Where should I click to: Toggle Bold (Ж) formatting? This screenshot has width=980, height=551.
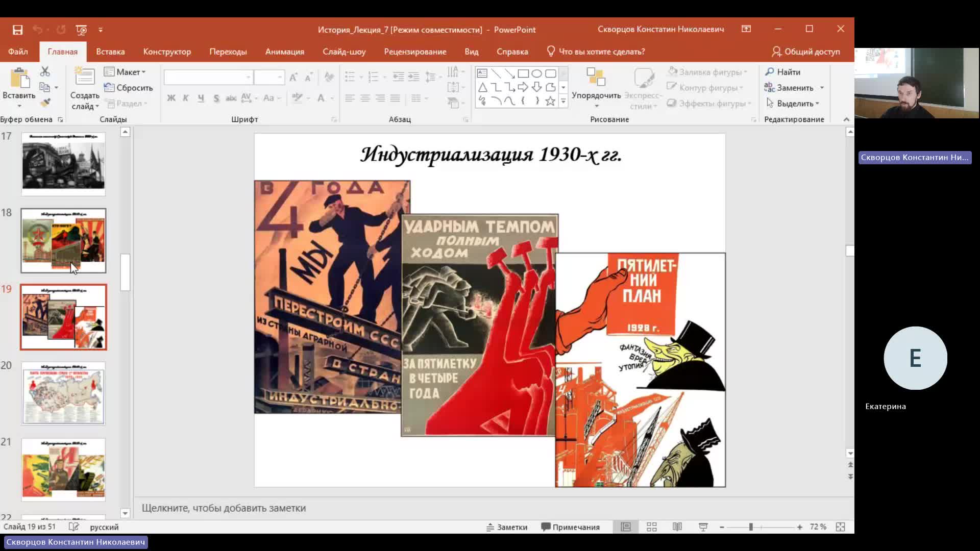pos(171,98)
